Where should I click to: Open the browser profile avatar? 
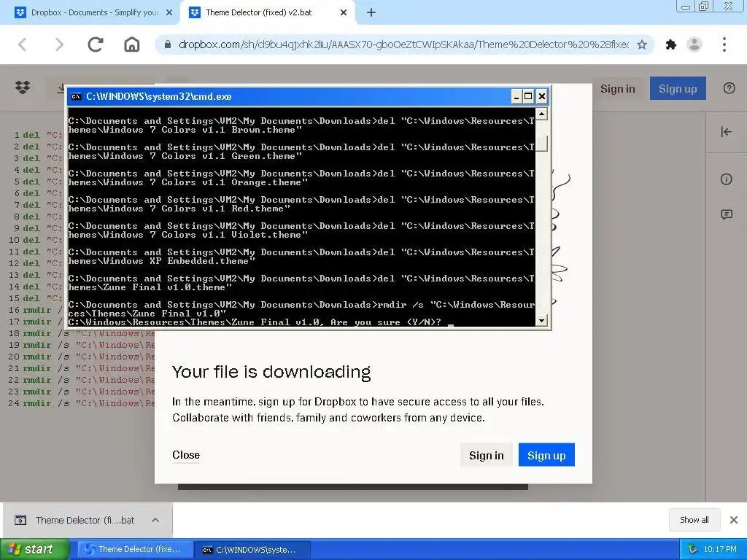694,44
